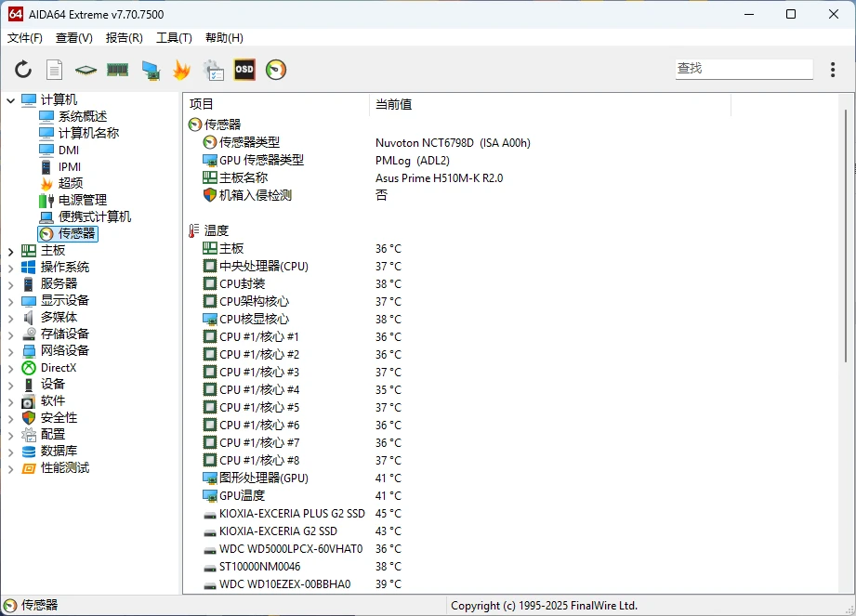Expand the DirectX tree node
The width and height of the screenshot is (856, 616).
pyautogui.click(x=10, y=368)
